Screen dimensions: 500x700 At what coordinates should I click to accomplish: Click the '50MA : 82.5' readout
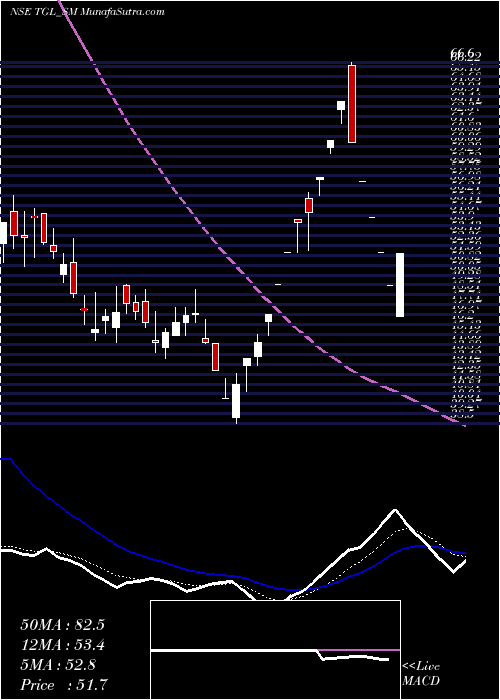[x=62, y=625]
